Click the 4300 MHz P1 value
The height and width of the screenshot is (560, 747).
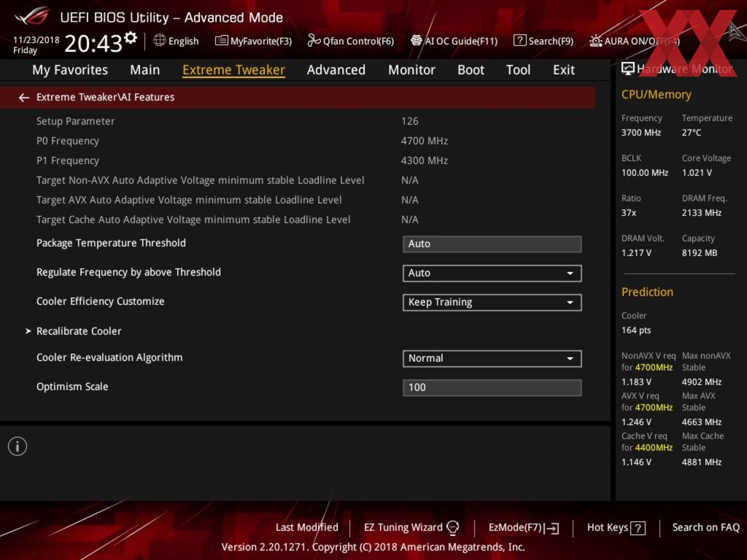pyautogui.click(x=424, y=160)
